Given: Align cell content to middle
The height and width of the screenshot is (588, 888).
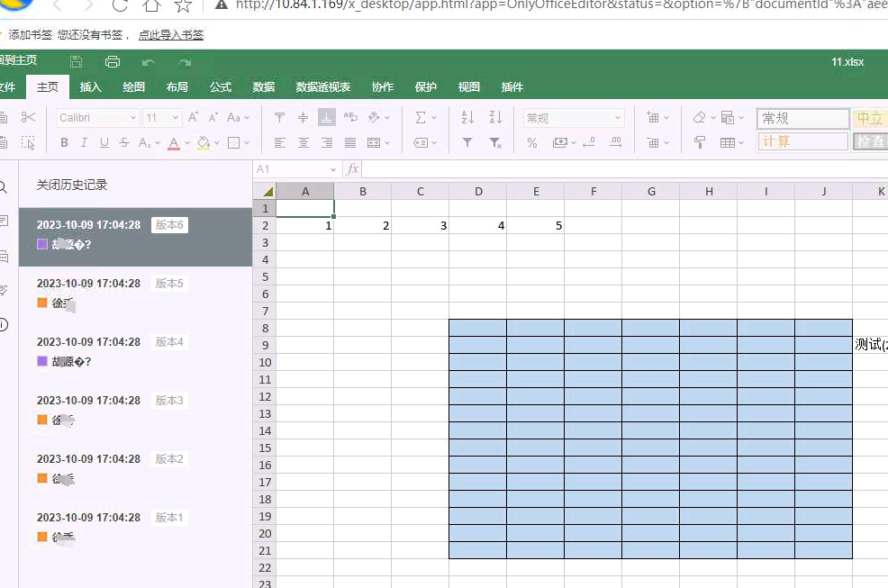Looking at the screenshot, I should coord(303,117).
